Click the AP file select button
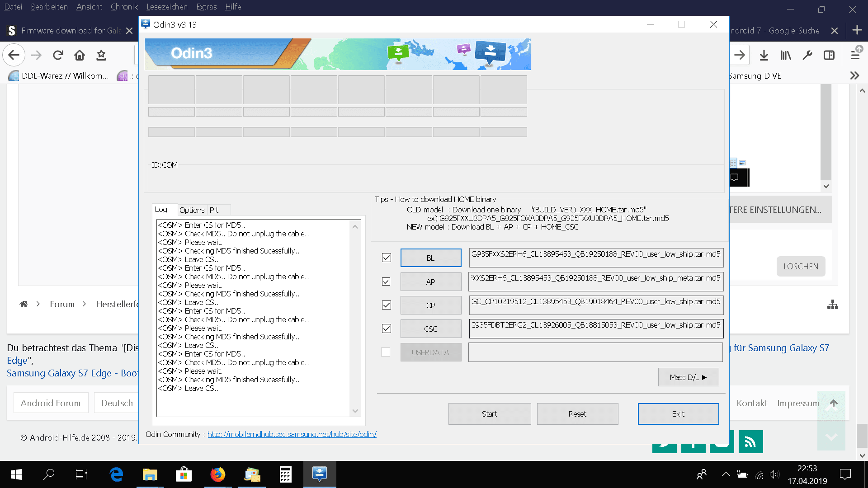This screenshot has width=868, height=488. click(431, 282)
